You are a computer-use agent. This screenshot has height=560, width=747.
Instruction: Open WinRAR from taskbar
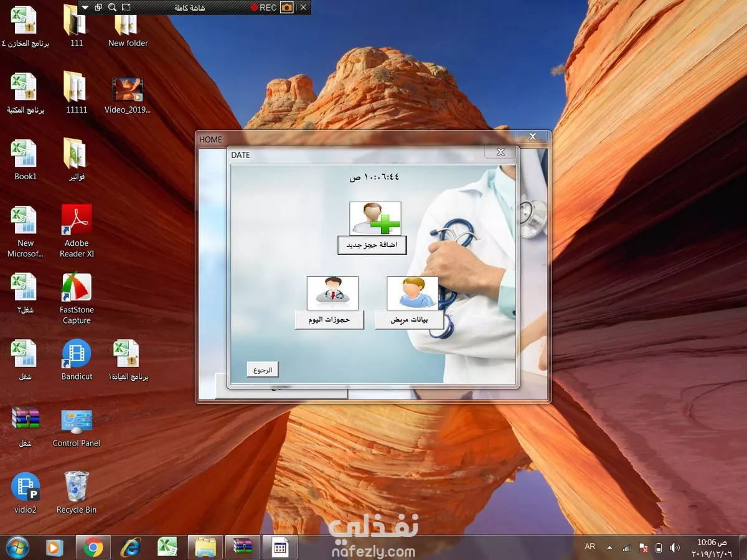(242, 548)
